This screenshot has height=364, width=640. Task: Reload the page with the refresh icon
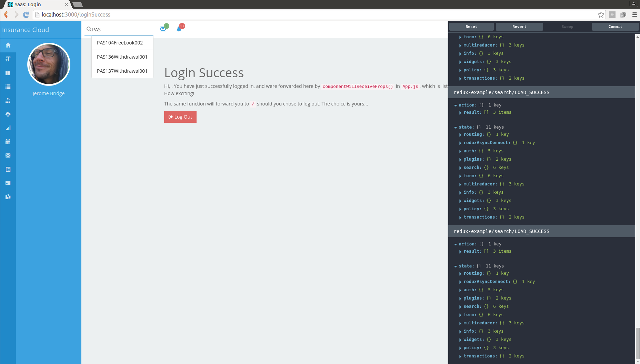pos(26,14)
